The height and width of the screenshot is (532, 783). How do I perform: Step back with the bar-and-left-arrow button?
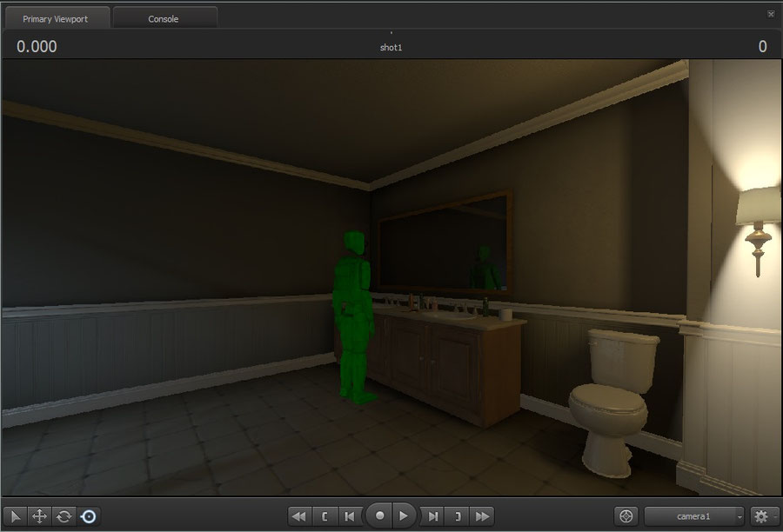click(350, 516)
